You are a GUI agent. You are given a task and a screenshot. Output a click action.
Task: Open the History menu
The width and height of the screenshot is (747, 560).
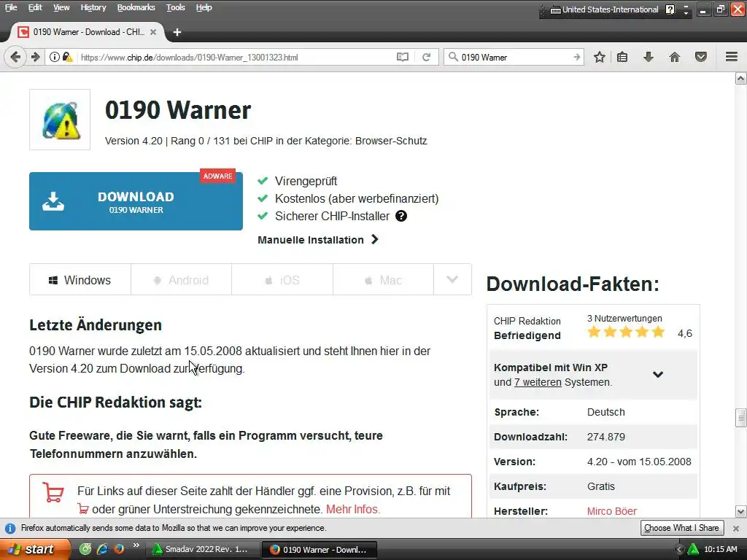pos(93,7)
